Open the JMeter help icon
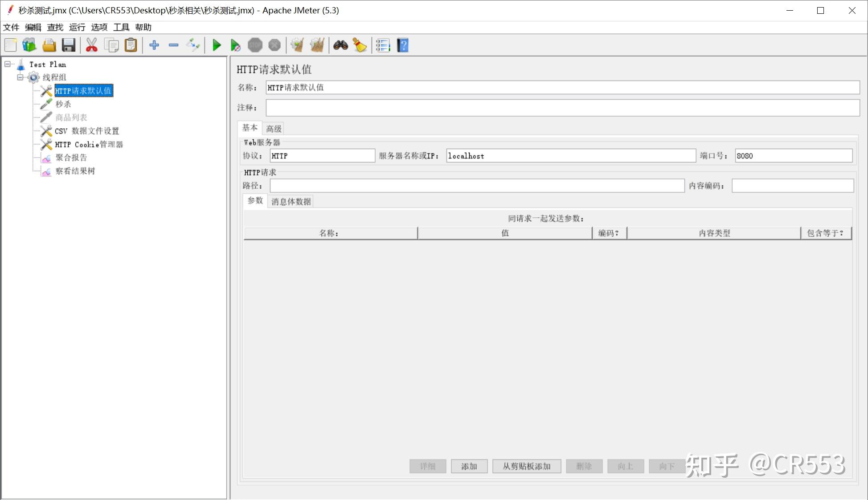868x500 pixels. 402,45
